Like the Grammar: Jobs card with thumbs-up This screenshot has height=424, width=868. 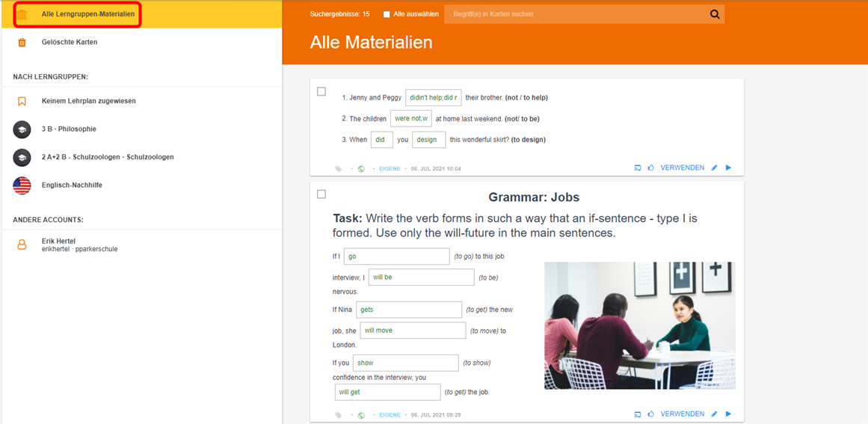tap(651, 414)
